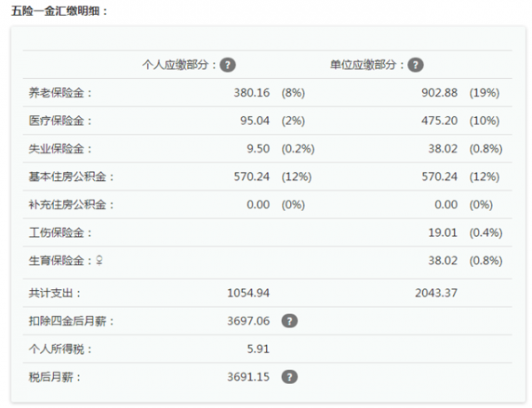Image resolution: width=532 pixels, height=408 pixels.
Task: Click employer total 2043.37
Action: click(x=436, y=293)
